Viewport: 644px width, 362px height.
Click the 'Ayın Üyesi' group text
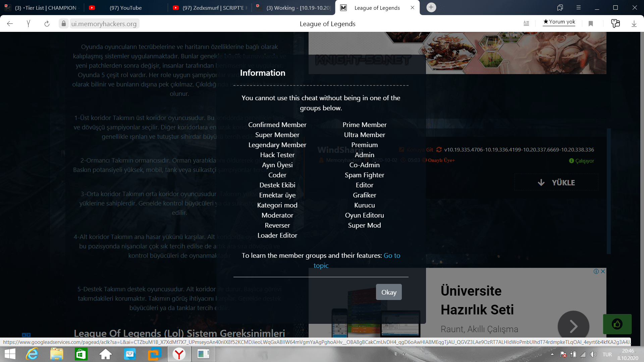click(x=277, y=165)
